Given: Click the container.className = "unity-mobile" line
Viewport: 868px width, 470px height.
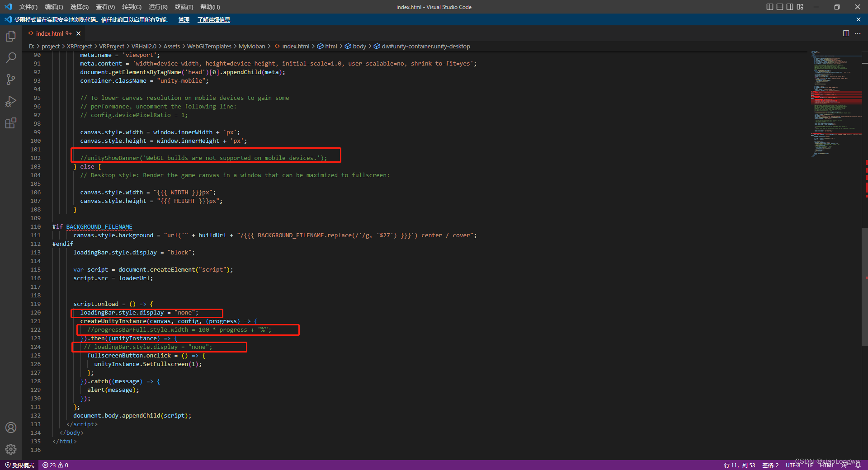Looking at the screenshot, I should (144, 81).
